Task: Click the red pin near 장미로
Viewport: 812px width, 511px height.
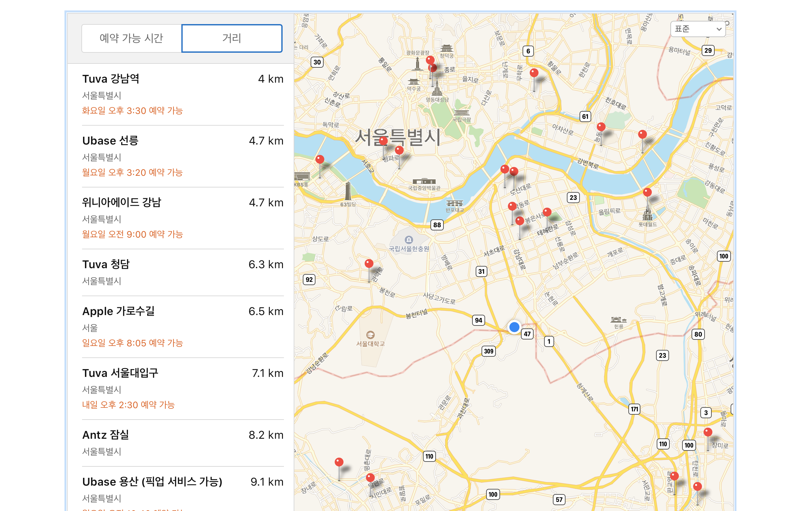Action: pos(708,432)
